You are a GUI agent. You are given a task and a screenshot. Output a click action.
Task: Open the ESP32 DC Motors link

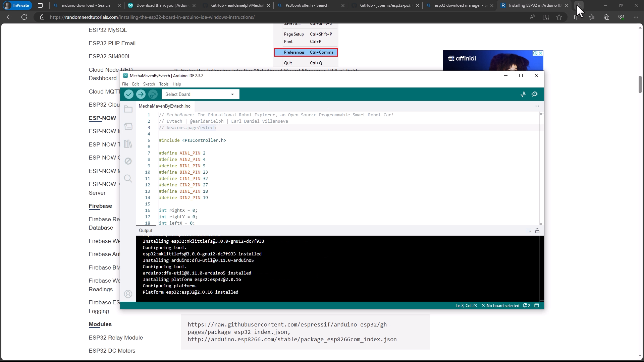click(x=112, y=351)
